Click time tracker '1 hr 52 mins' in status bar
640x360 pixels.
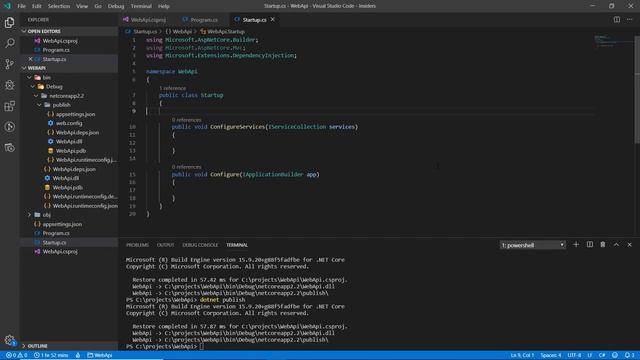tap(51, 355)
